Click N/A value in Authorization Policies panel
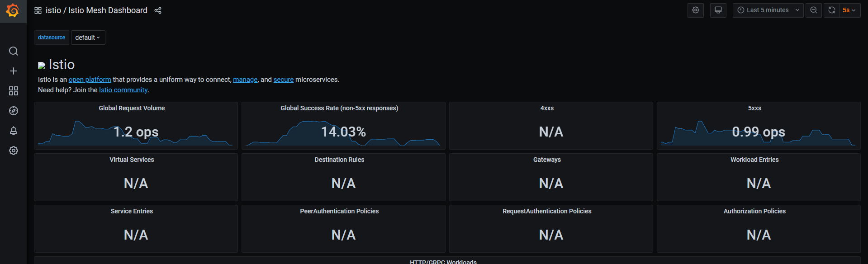Viewport: 868px width, 264px height. tap(759, 235)
